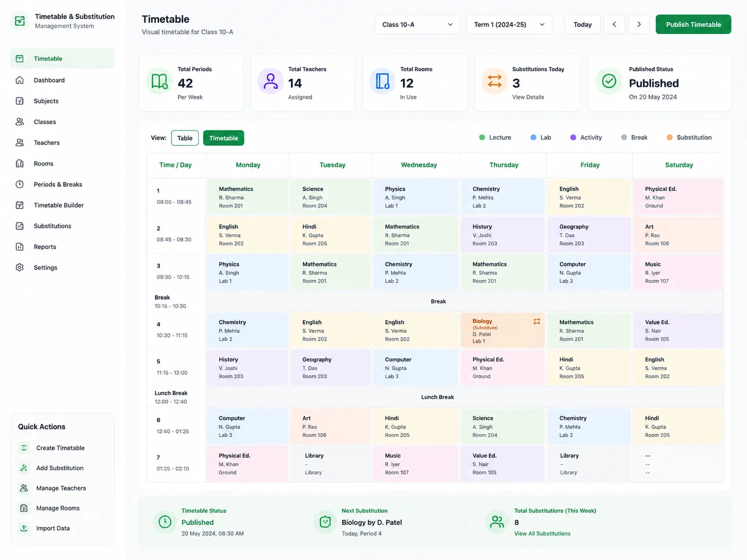Click the Teachers person icon in sidebar
This screenshot has height=560, width=747.
(20, 142)
